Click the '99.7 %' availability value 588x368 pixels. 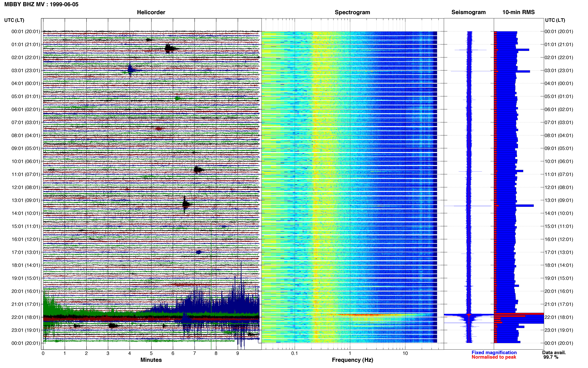pyautogui.click(x=551, y=357)
